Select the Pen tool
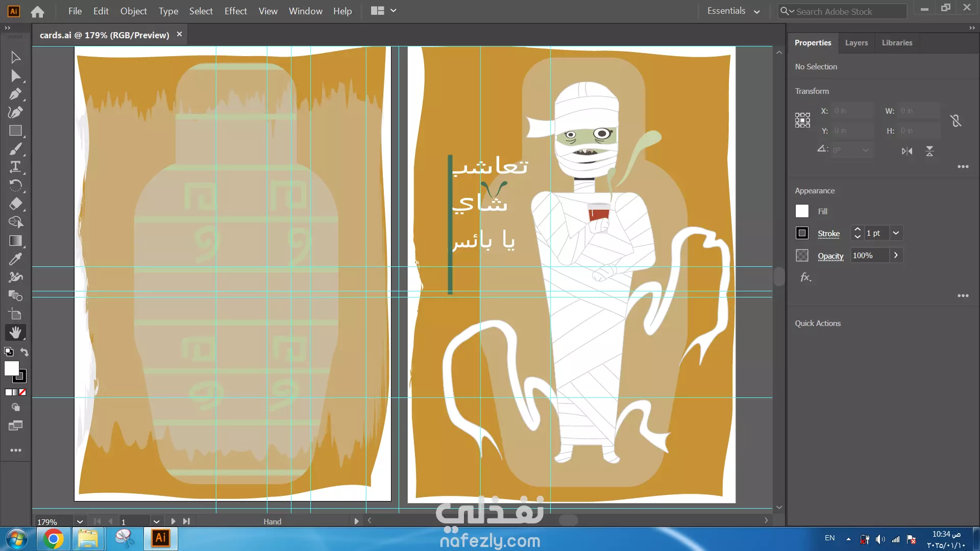Screen dimensions: 980x551 [x=15, y=94]
